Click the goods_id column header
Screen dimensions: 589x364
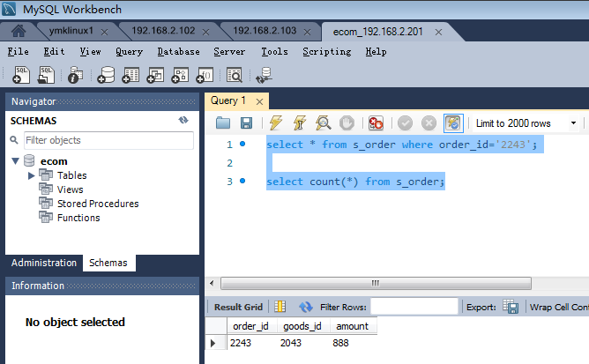click(x=302, y=326)
